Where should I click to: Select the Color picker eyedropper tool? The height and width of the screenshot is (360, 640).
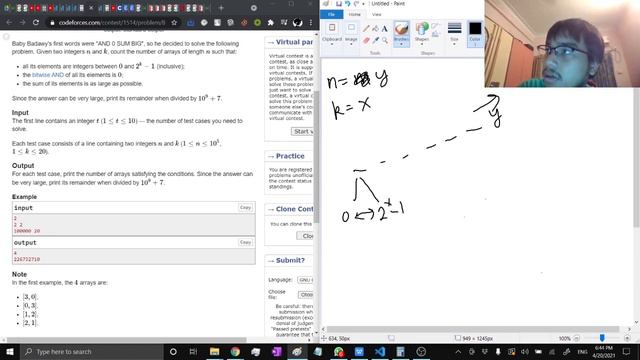click(x=375, y=40)
